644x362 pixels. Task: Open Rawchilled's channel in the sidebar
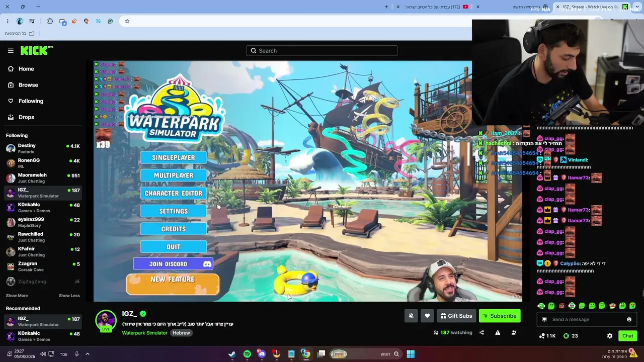(x=43, y=237)
